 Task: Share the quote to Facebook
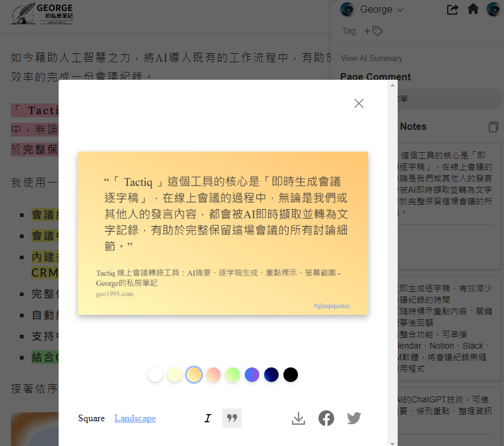point(326,418)
